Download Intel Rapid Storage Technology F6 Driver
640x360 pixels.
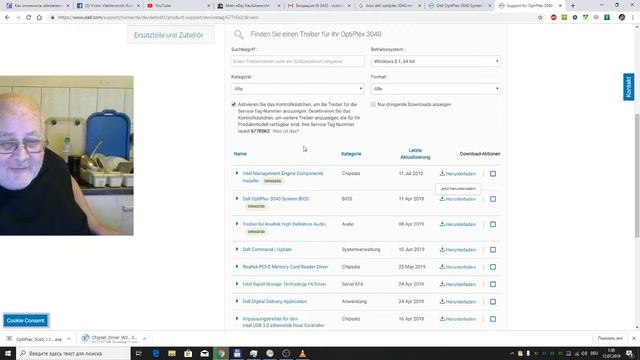[458, 284]
